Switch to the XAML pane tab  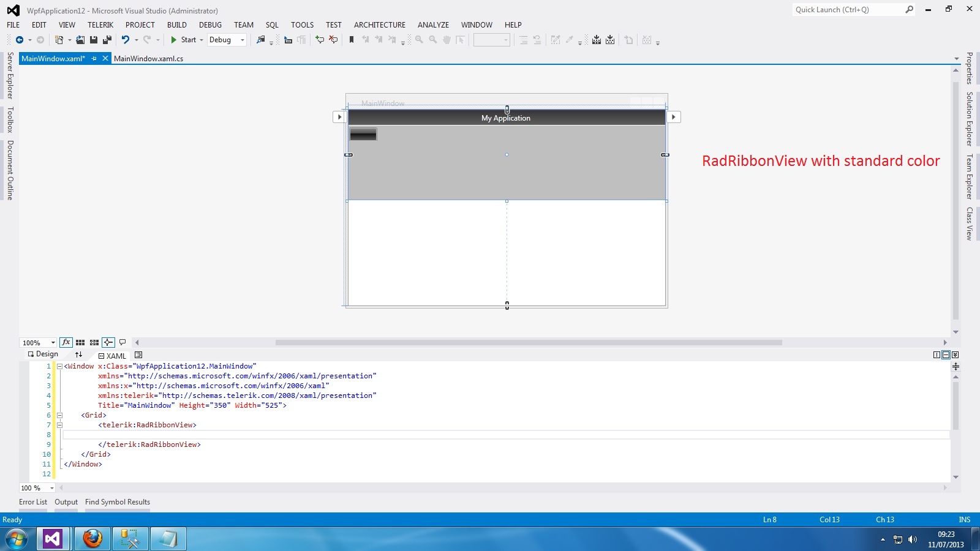(x=112, y=356)
